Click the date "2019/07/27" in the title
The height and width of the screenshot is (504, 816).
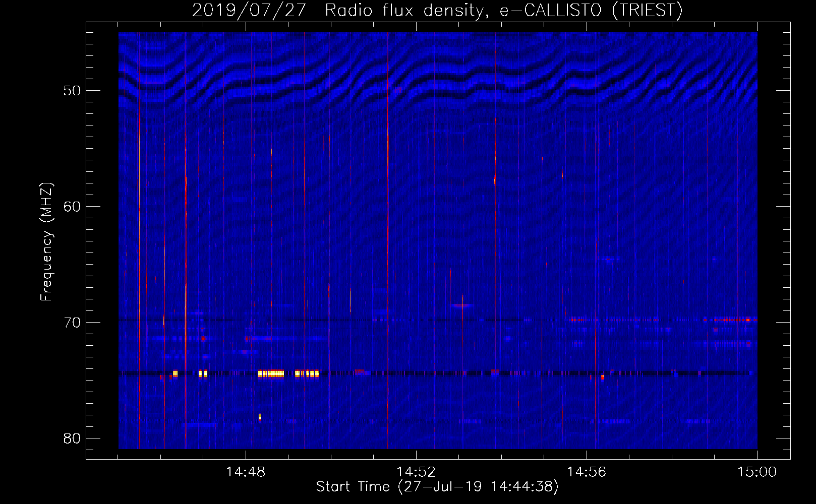[249, 10]
